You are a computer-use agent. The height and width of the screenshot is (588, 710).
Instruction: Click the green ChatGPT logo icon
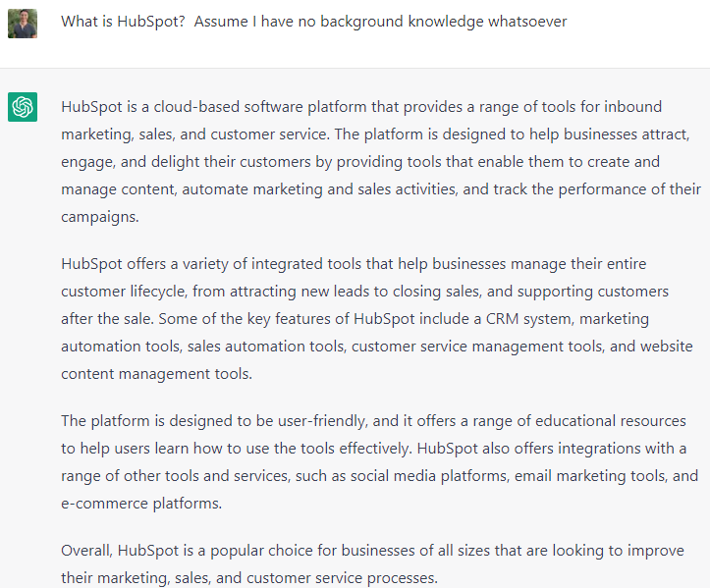tap(23, 107)
